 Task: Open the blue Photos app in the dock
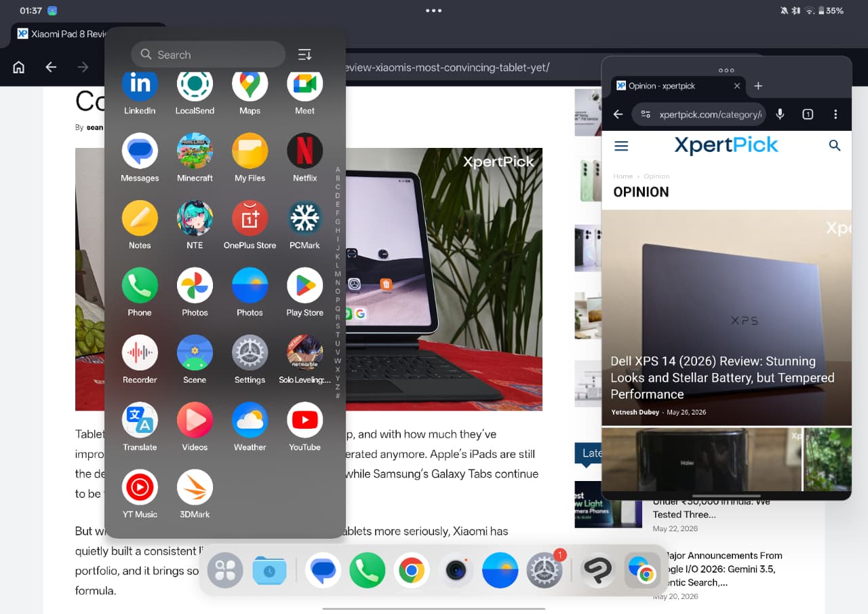click(500, 570)
